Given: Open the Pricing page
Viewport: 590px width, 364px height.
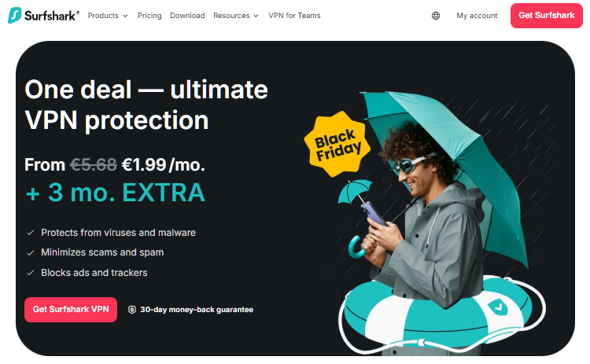Looking at the screenshot, I should click(149, 16).
